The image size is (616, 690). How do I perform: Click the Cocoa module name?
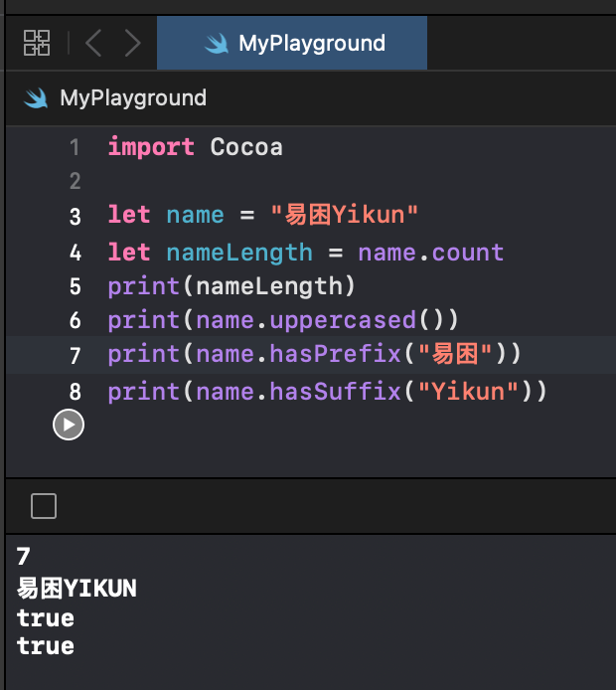(x=246, y=147)
